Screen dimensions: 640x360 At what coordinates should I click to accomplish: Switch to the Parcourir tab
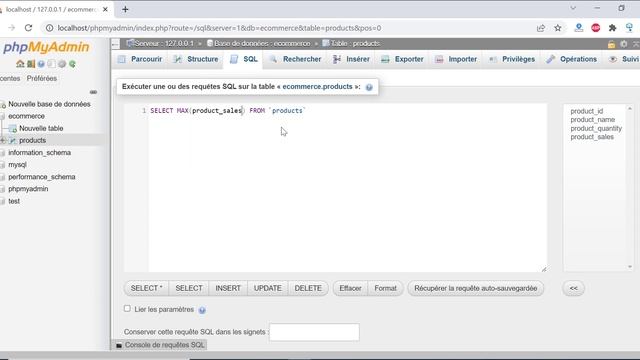pos(140,59)
